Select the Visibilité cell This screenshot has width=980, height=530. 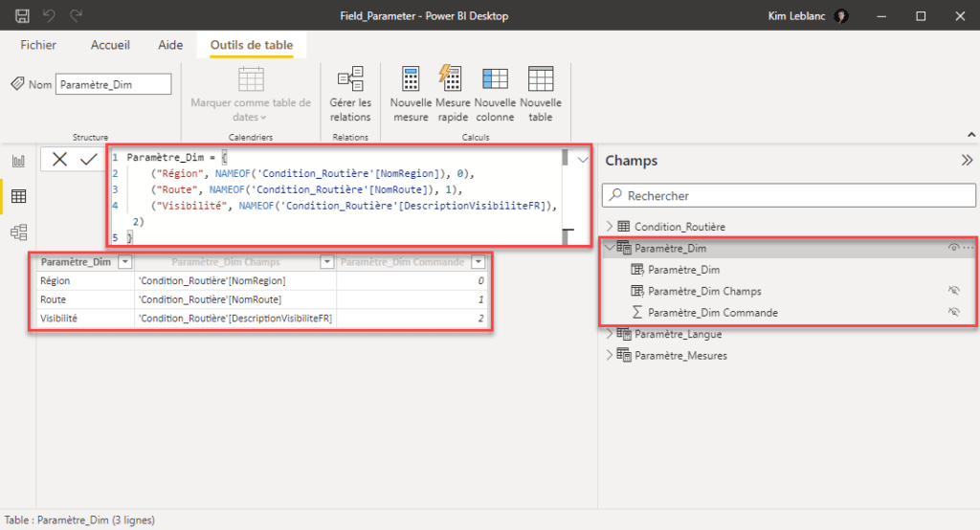tap(85, 319)
